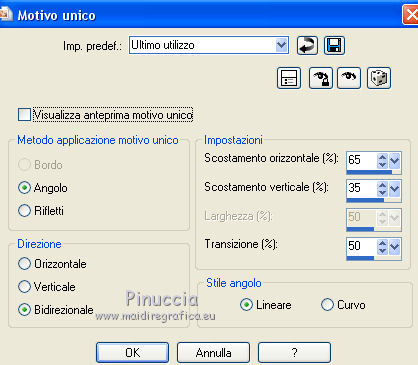
Task: Click the save preset floppy disk icon
Action: [x=334, y=45]
